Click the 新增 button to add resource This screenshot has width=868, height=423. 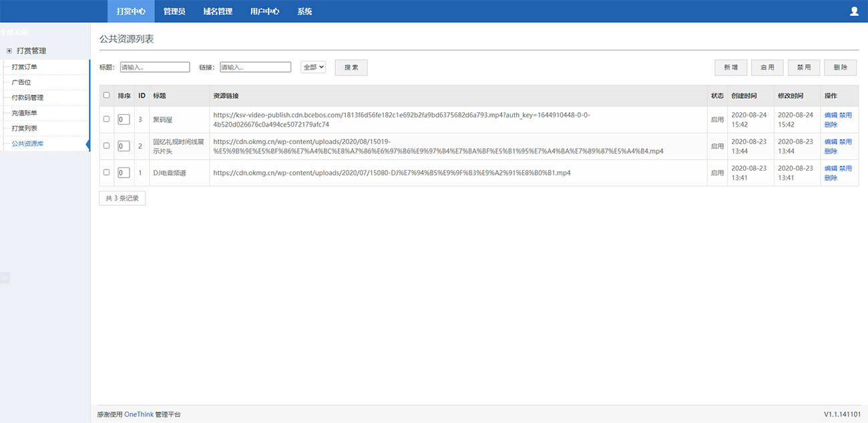coord(730,67)
